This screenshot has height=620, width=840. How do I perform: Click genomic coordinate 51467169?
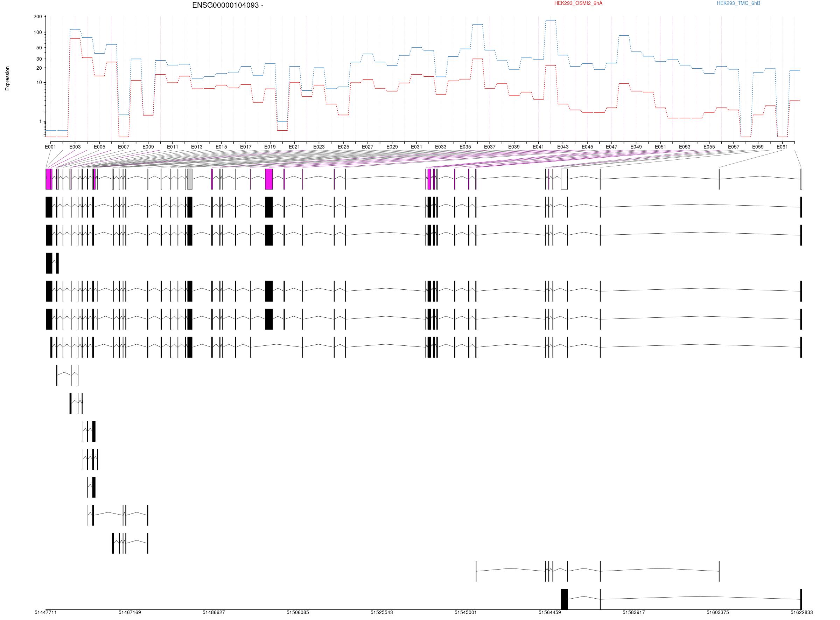tap(130, 613)
